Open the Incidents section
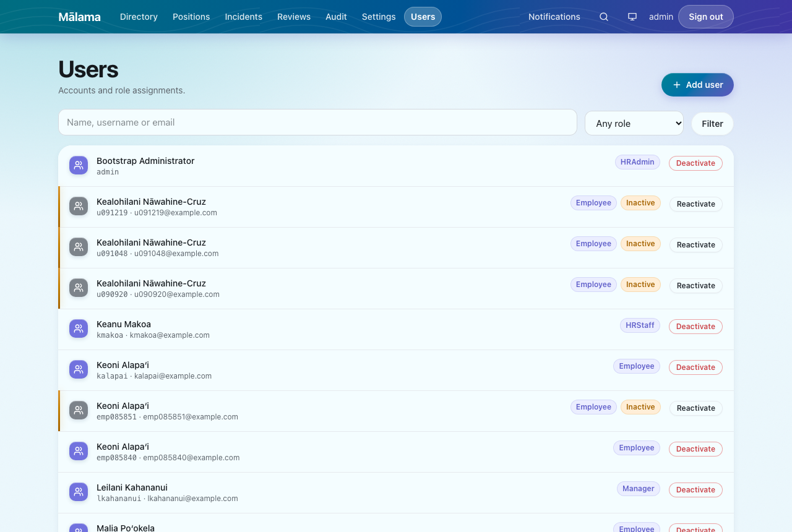 (x=244, y=17)
